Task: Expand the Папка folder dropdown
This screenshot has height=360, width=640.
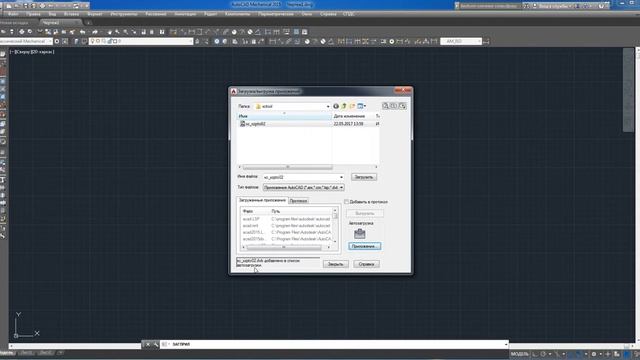Action: click(x=328, y=107)
